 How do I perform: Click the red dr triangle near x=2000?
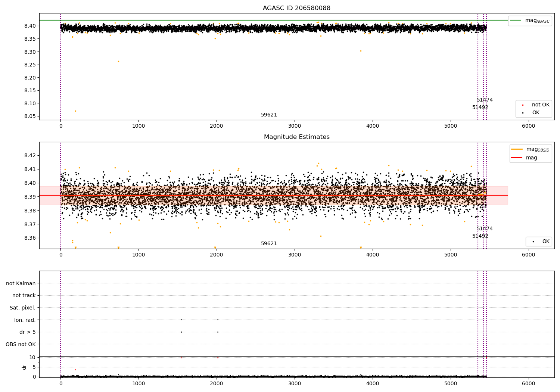click(218, 357)
